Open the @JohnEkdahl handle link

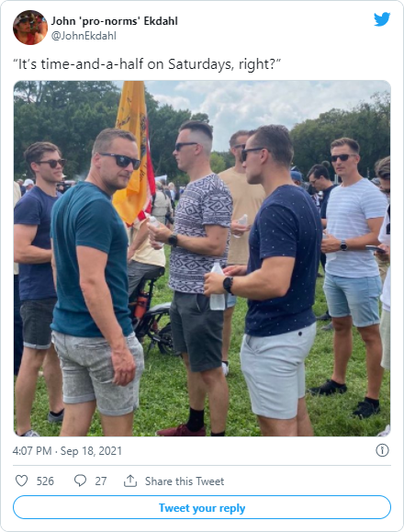pyautogui.click(x=84, y=36)
